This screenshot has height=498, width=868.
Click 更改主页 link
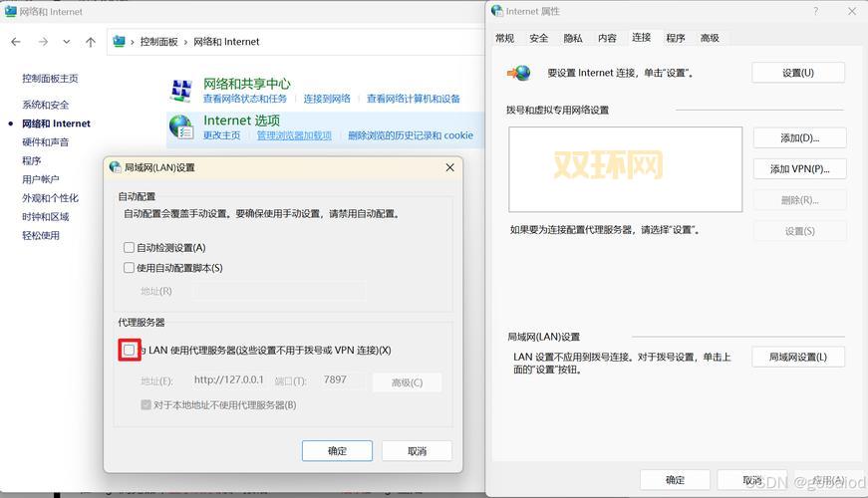[221, 135]
